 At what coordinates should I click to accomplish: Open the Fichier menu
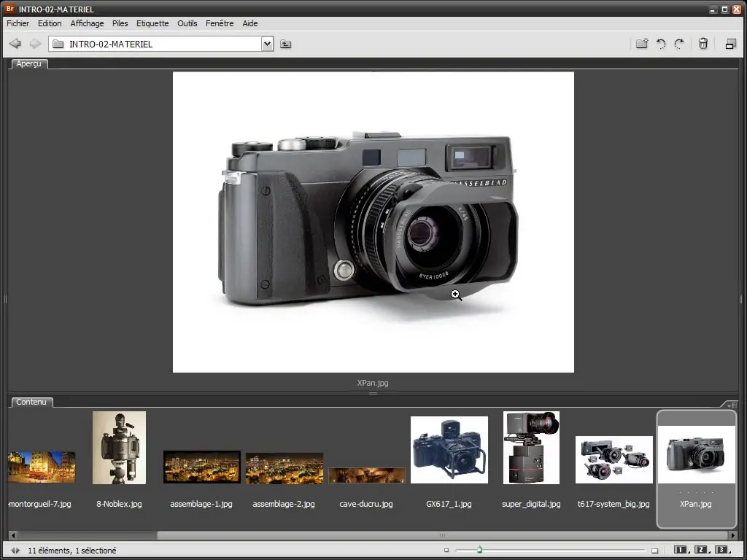(x=18, y=23)
